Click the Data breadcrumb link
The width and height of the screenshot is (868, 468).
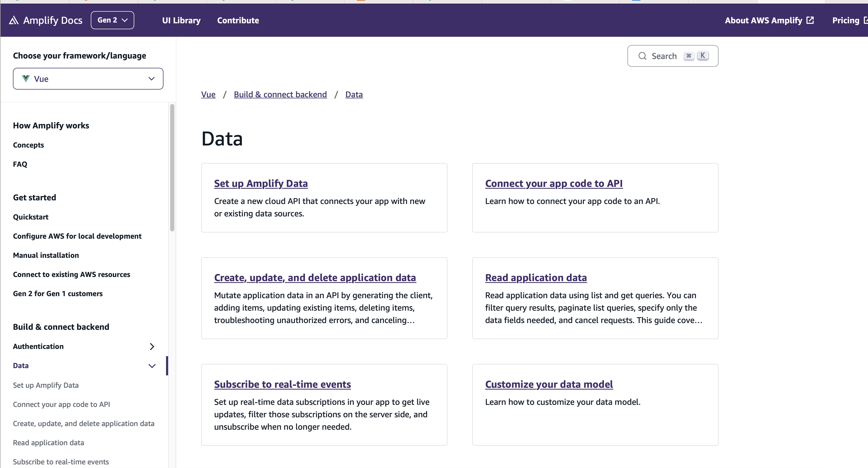354,94
